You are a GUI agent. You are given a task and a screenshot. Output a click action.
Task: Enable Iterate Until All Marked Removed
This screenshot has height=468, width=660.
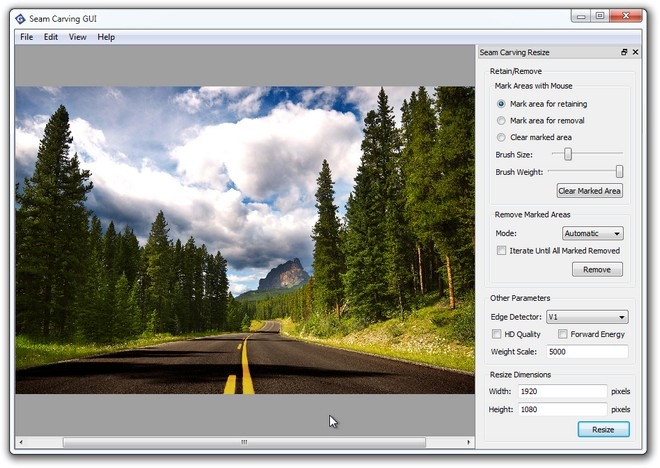click(x=501, y=250)
